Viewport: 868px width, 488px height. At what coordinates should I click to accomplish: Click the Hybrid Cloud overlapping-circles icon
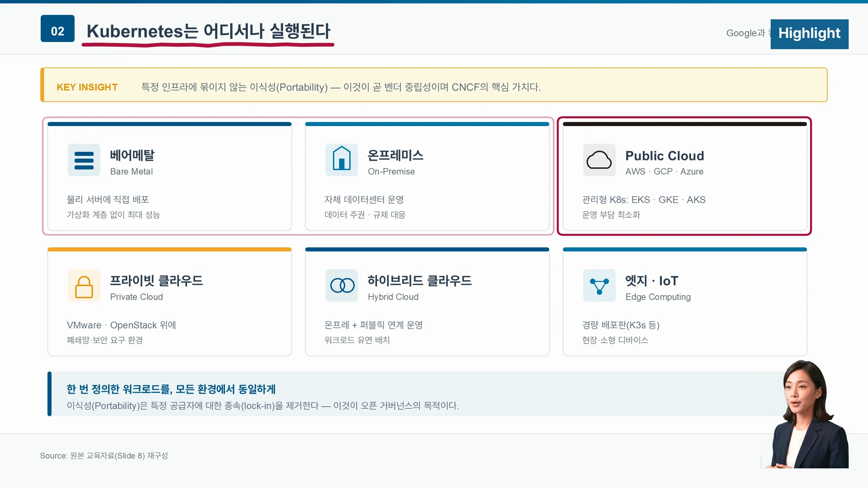pyautogui.click(x=342, y=286)
